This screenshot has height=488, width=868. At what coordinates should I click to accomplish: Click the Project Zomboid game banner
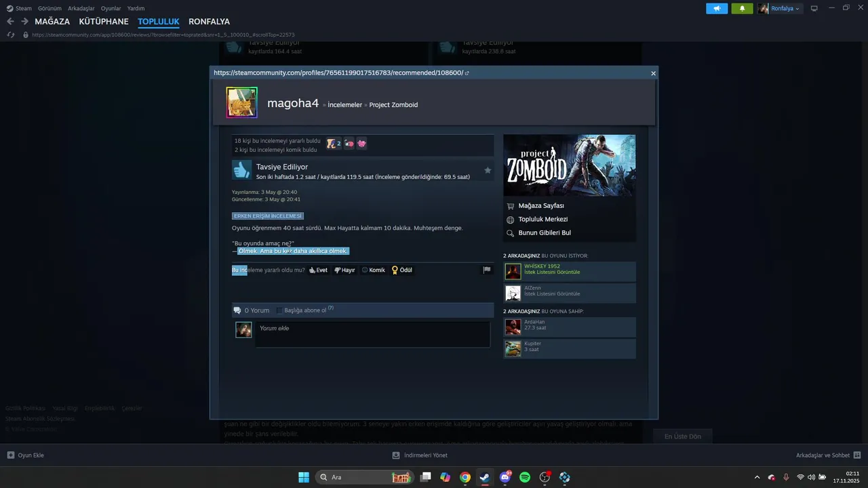(570, 165)
